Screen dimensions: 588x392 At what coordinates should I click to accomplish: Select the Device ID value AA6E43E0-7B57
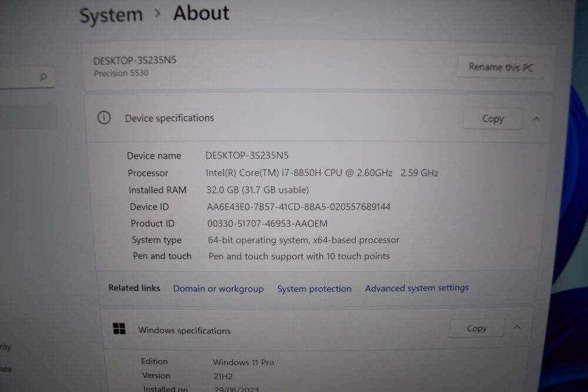[299, 206]
